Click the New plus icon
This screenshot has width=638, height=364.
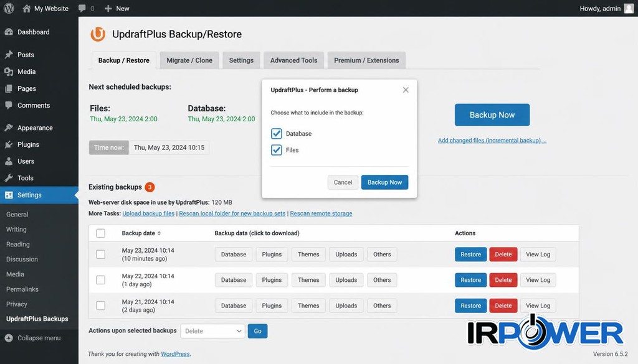(108, 8)
